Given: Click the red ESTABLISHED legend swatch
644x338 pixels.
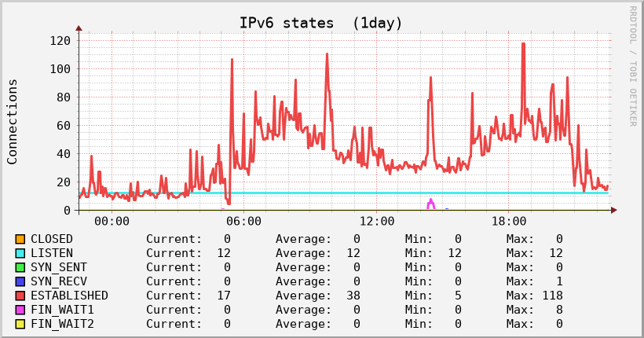Looking at the screenshot, I should coord(20,296).
